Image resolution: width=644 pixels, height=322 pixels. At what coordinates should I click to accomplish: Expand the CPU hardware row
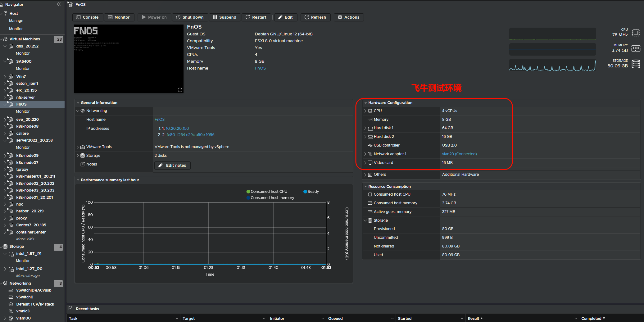click(365, 111)
